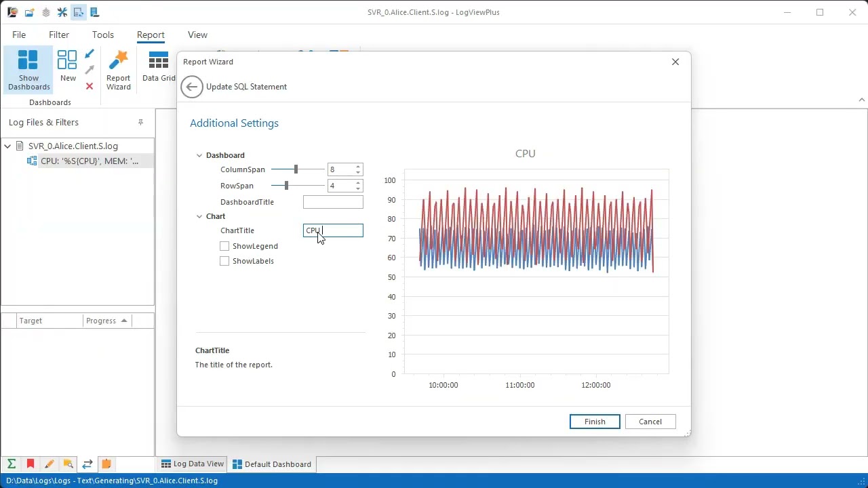868x488 pixels.
Task: Click the Cancel button in wizard
Action: pyautogui.click(x=650, y=422)
